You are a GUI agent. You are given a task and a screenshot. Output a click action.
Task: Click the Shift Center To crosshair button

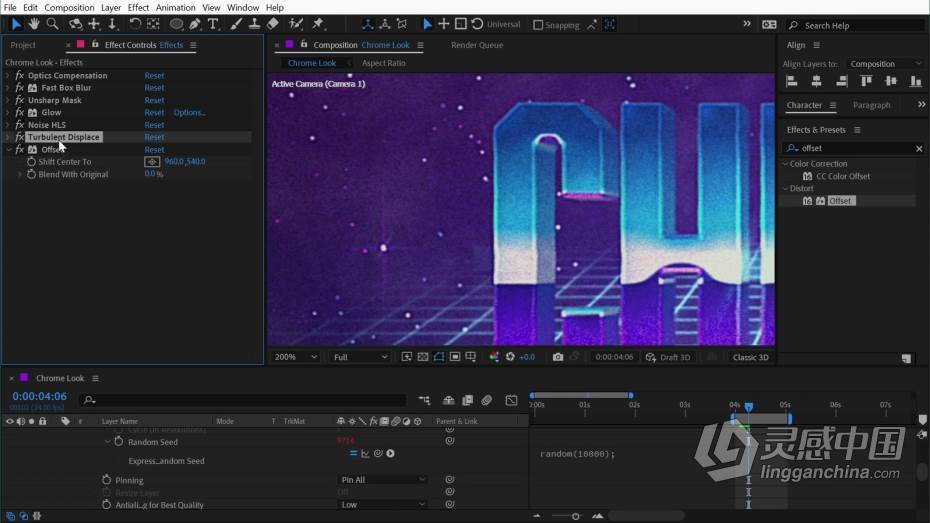pos(152,161)
